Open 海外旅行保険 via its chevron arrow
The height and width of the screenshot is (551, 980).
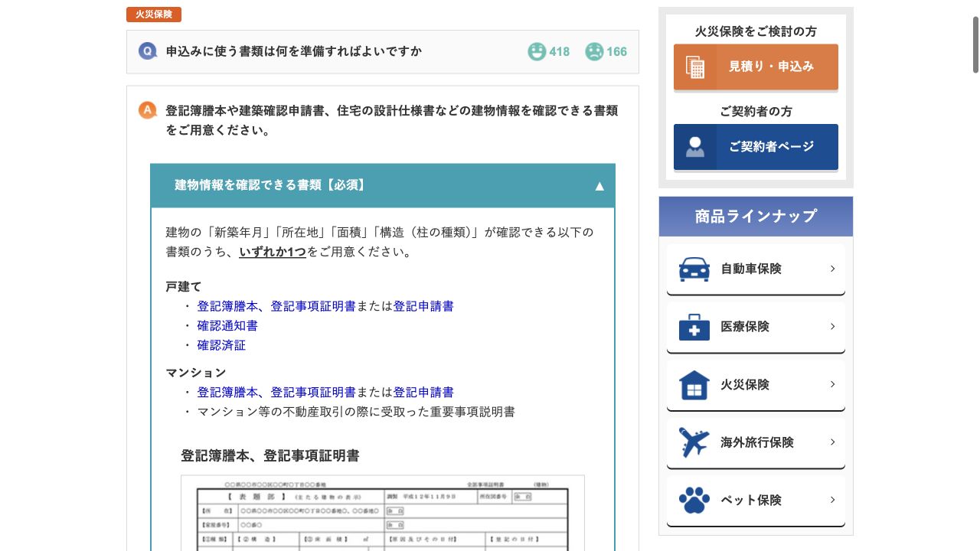pyautogui.click(x=832, y=442)
